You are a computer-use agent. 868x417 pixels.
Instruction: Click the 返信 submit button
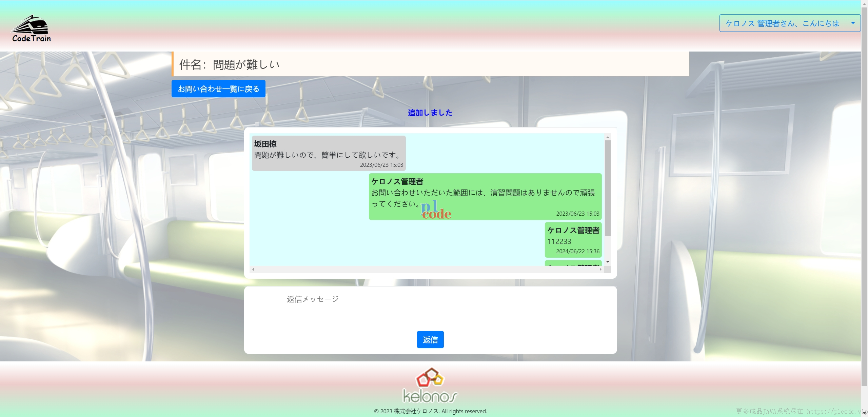point(430,340)
